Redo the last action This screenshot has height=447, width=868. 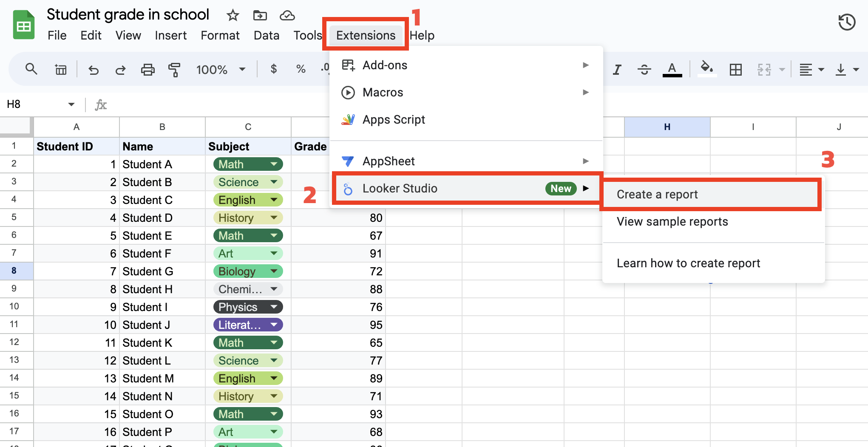tap(120, 69)
